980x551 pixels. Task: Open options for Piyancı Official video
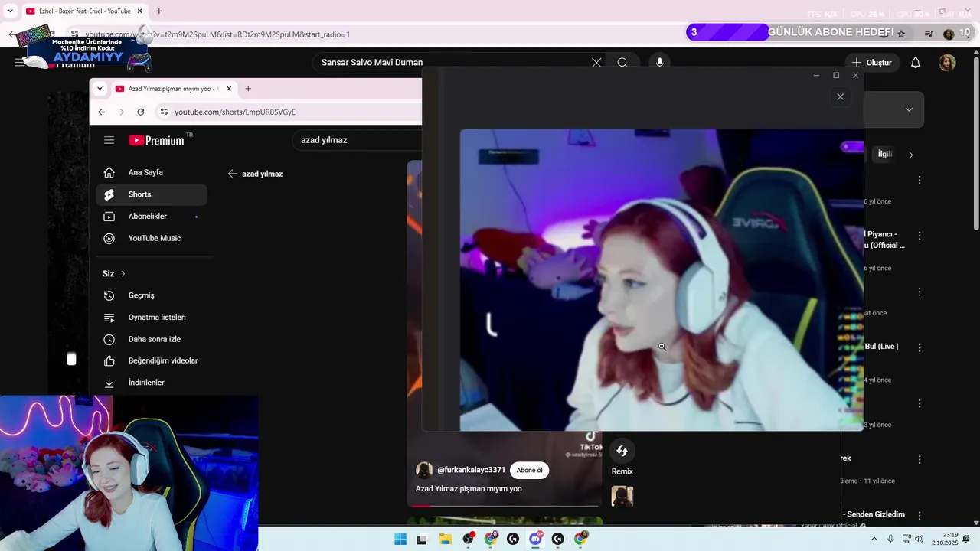(920, 236)
